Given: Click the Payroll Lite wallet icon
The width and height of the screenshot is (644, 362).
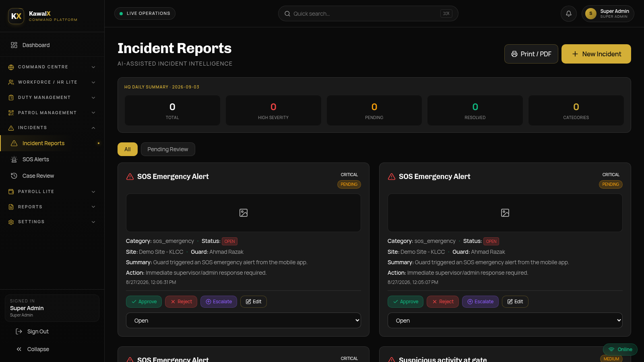Looking at the screenshot, I should [11, 192].
